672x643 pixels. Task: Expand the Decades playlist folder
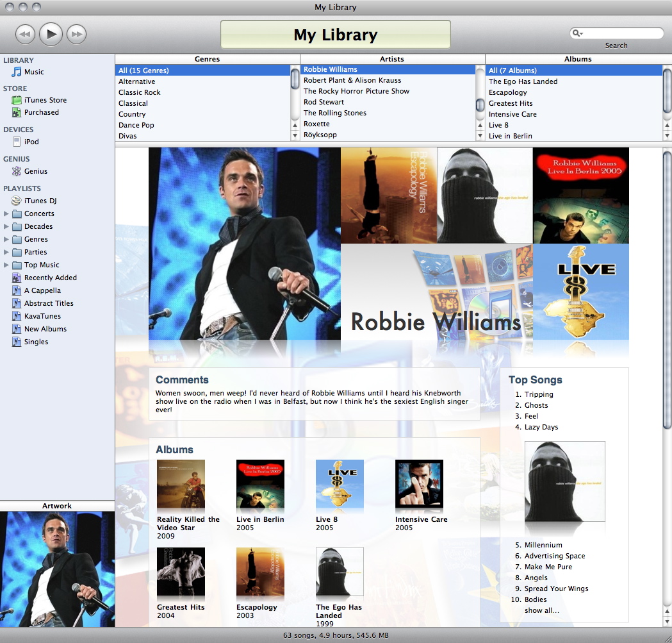tap(6, 226)
